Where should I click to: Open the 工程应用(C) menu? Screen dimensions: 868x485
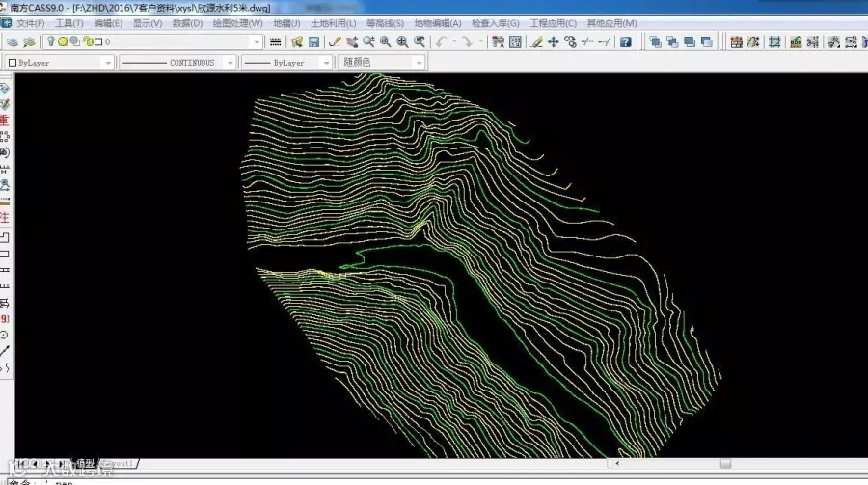coord(553,23)
